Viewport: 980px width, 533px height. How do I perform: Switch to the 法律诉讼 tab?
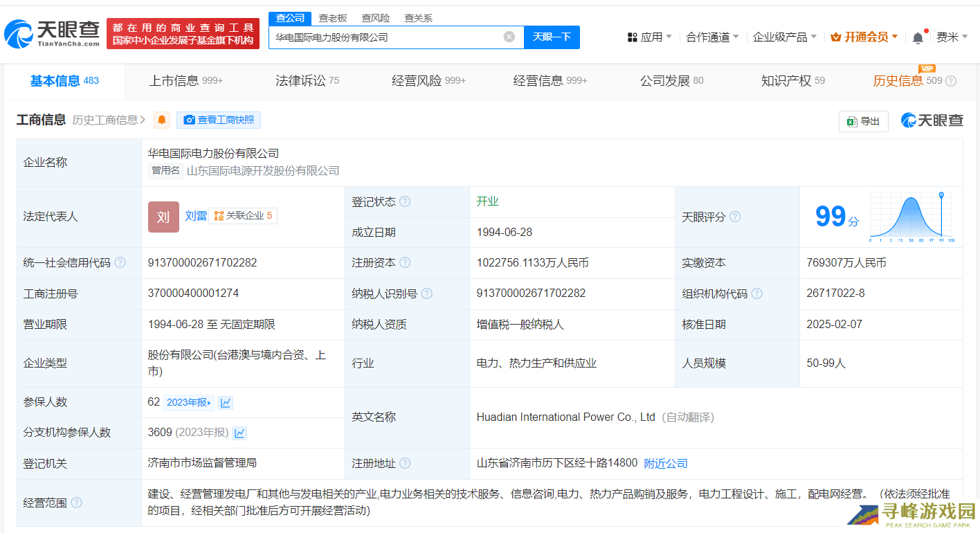point(307,81)
